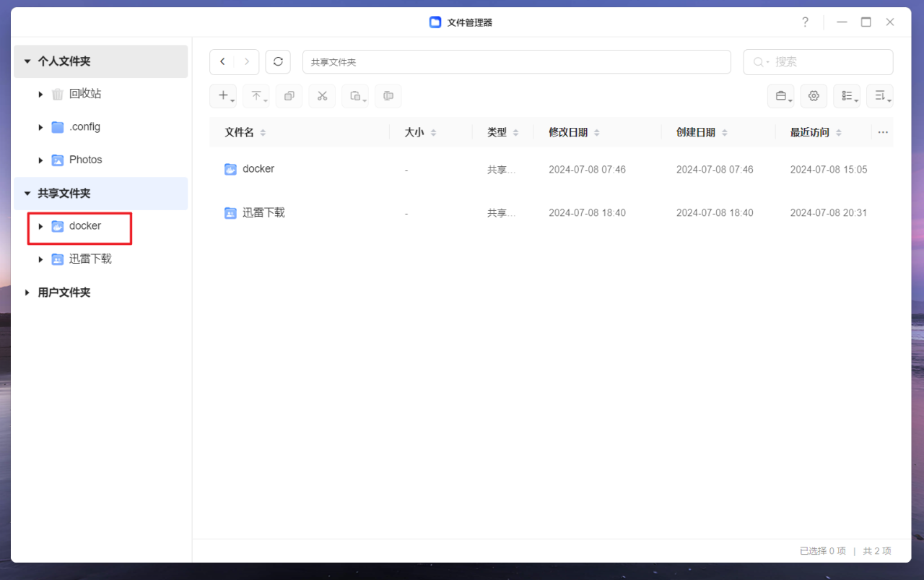Expand the 用户文件夹 section
This screenshot has width=924, height=580.
point(27,292)
